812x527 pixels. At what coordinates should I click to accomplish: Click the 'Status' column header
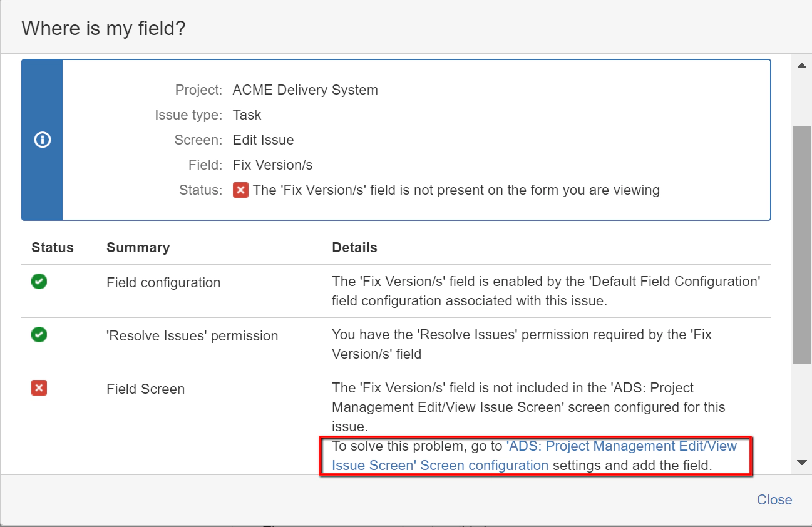click(53, 248)
